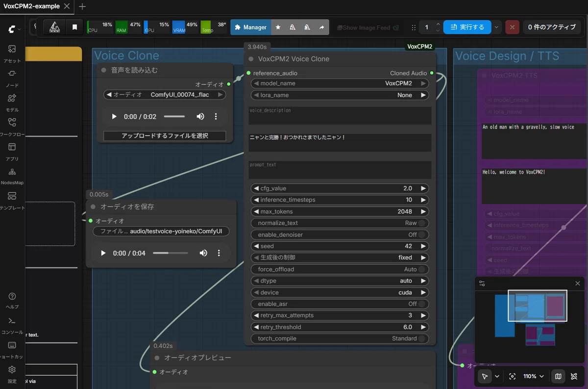588x389 pixels.
Task: Open the ヘルプ (help) menu in sidebar
Action: pyautogui.click(x=12, y=300)
